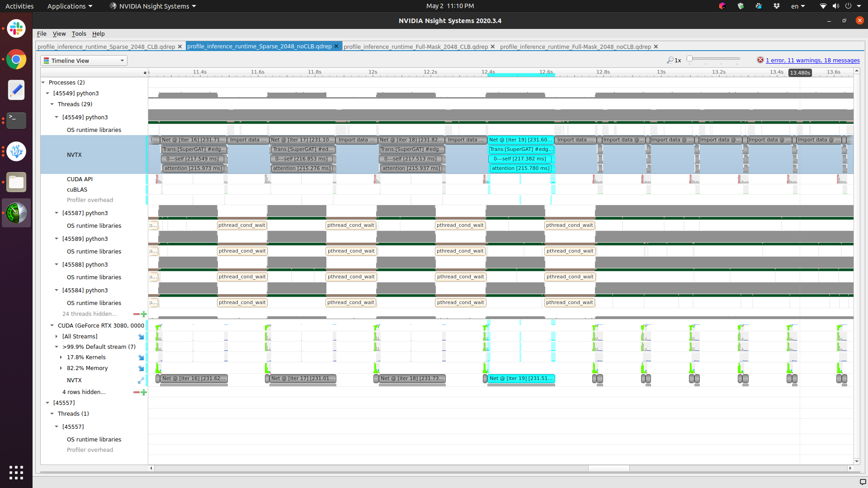868x488 pixels.
Task: Collapse the Threads (29) tree node
Action: [x=52, y=104]
